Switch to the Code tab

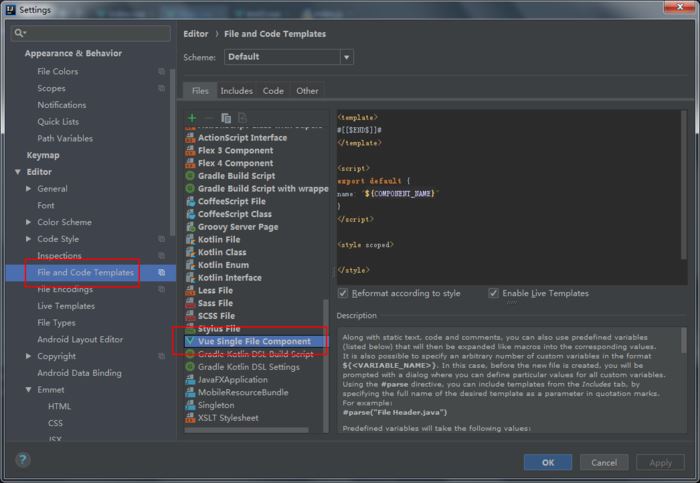(273, 91)
